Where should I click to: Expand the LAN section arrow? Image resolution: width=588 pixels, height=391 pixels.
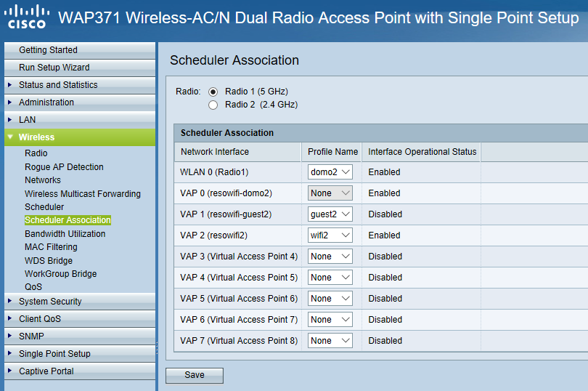[x=9, y=120]
